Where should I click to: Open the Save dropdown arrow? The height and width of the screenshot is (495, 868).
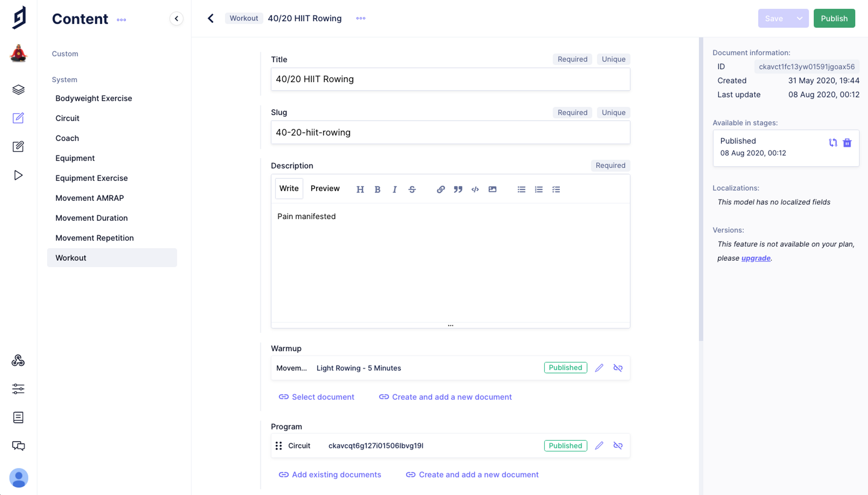coord(799,18)
